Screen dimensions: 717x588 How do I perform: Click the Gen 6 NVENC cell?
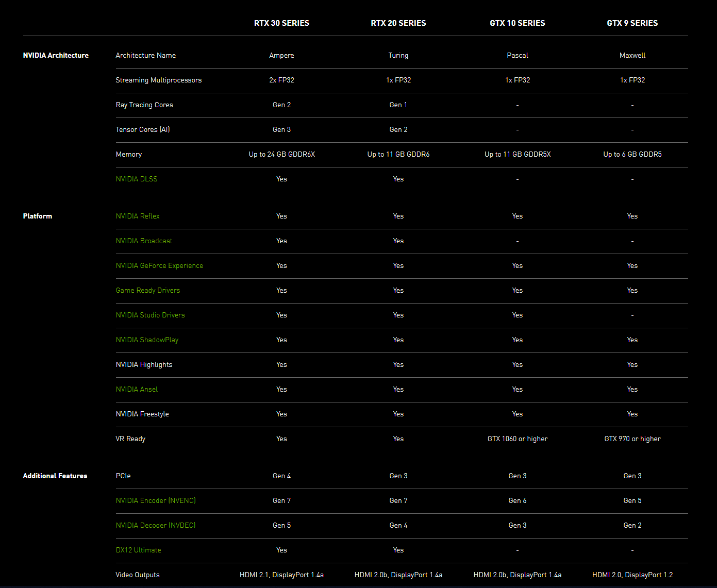pyautogui.click(x=518, y=500)
